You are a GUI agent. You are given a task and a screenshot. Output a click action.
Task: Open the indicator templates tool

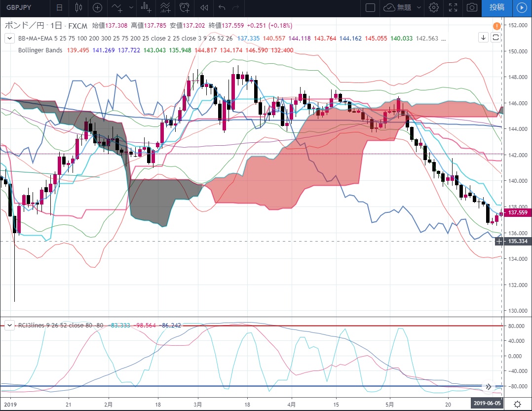point(165,7)
